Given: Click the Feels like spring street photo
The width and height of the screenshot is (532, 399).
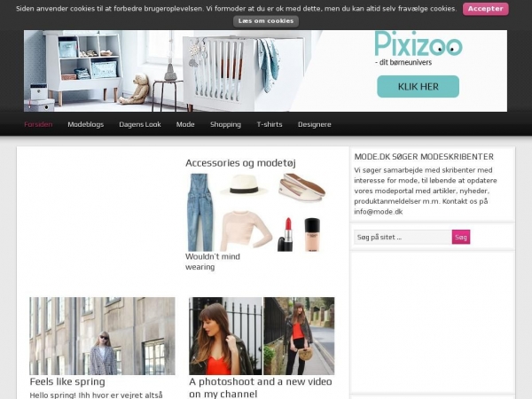Looking at the screenshot, I should [102, 336].
